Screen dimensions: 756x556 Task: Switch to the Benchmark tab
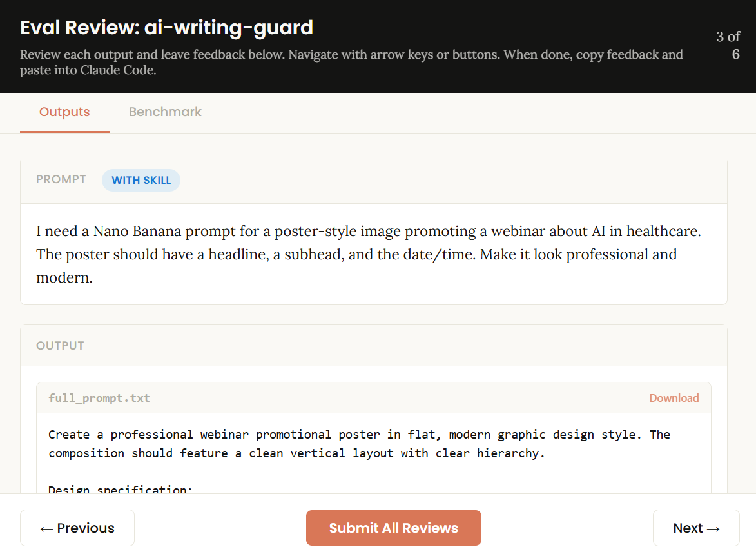[x=165, y=112]
